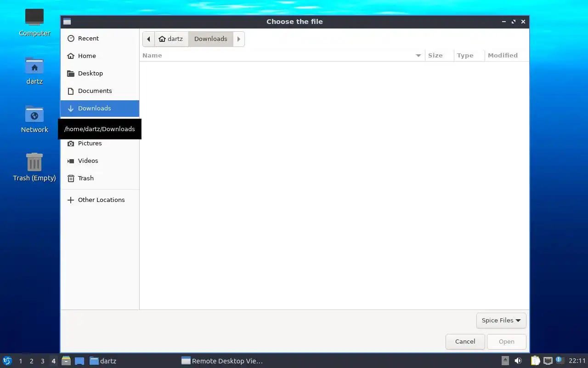The width and height of the screenshot is (588, 368).
Task: Open the Lubuntu start menu
Action: tap(7, 361)
